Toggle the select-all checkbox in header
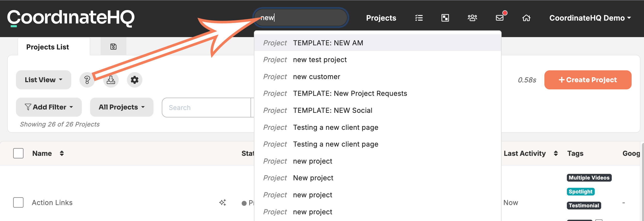The image size is (644, 221). (18, 153)
